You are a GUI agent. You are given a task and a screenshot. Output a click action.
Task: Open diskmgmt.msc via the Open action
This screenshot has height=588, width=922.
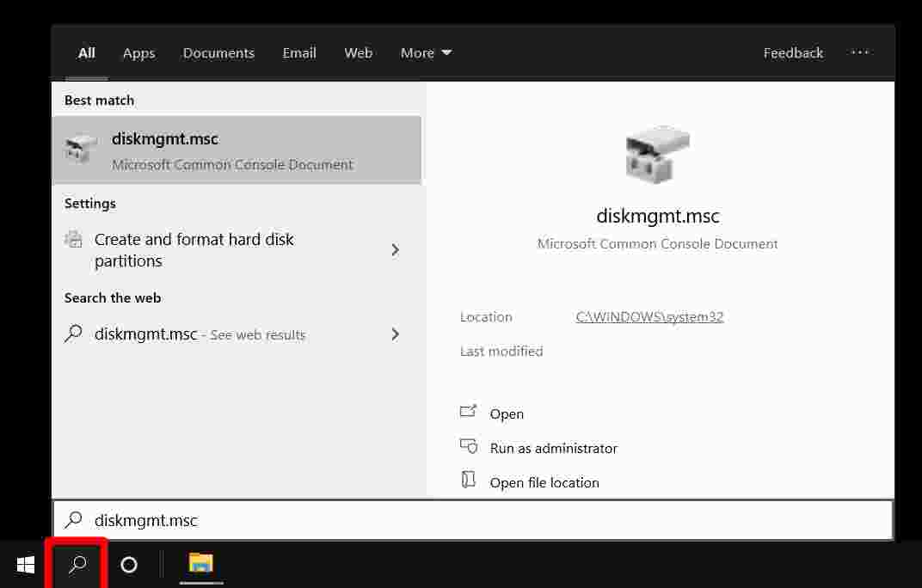click(x=507, y=414)
